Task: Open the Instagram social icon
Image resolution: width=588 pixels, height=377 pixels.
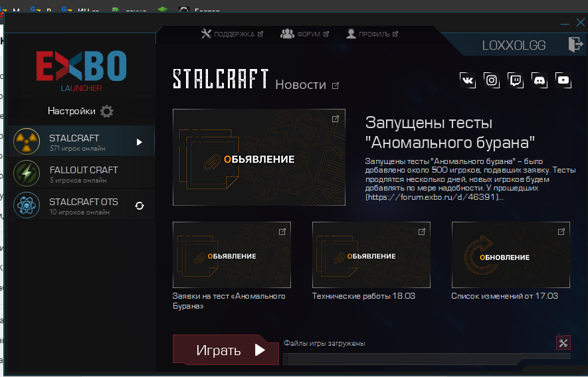Action: 492,80
